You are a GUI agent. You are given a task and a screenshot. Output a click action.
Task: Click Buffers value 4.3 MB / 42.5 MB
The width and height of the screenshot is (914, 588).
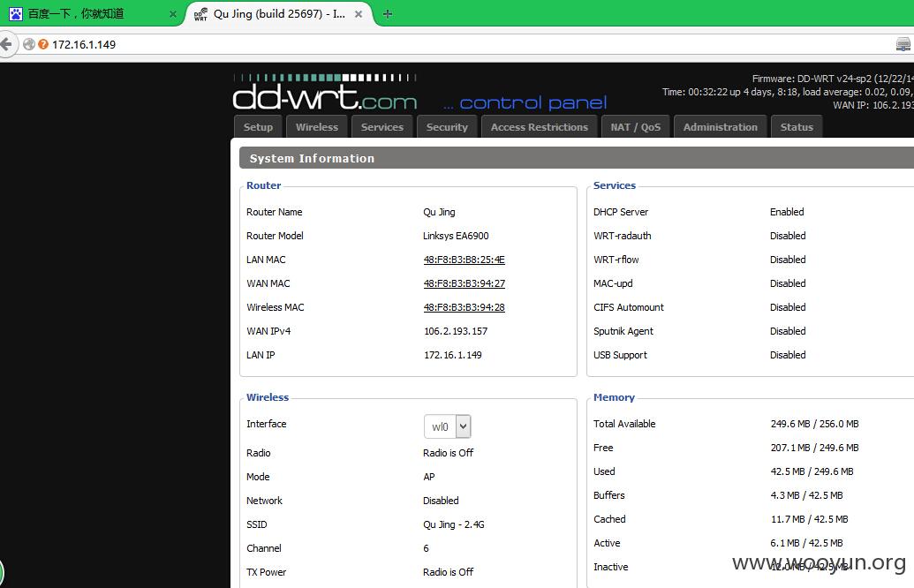807,496
